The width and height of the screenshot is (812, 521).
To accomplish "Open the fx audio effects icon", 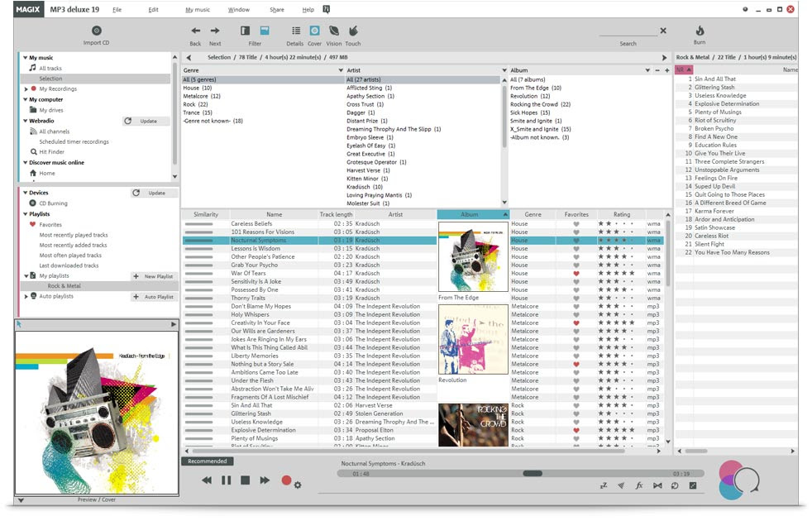I will (639, 486).
